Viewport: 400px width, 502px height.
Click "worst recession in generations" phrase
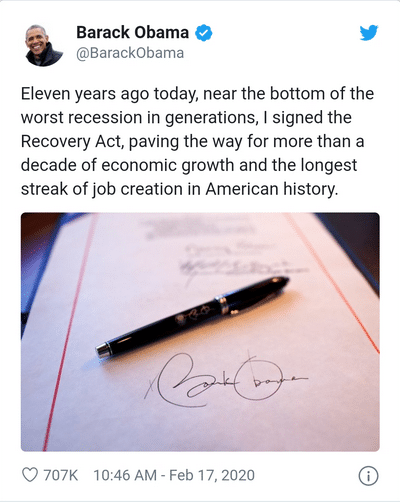point(137,118)
